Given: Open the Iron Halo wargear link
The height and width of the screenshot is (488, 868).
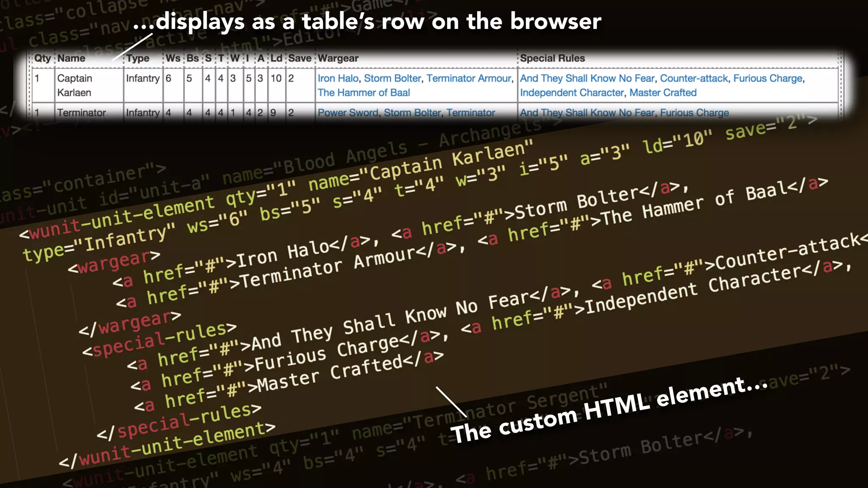Looking at the screenshot, I should coord(338,78).
